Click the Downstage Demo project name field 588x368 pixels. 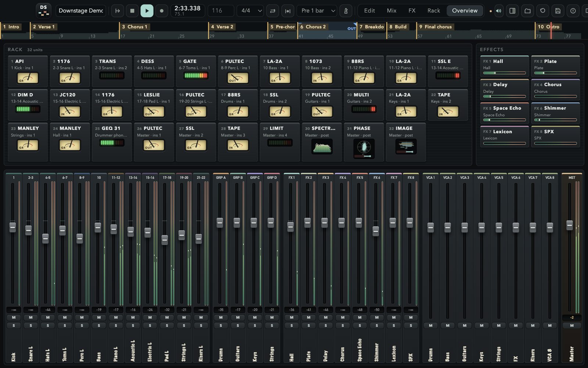tap(81, 11)
